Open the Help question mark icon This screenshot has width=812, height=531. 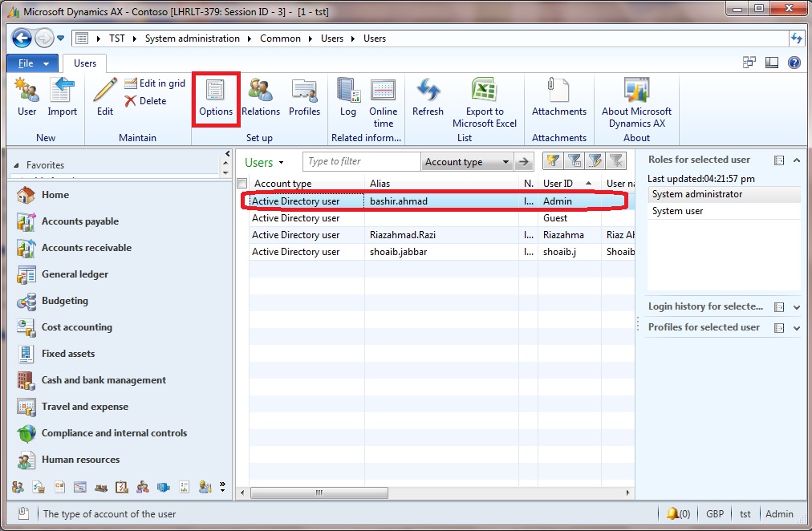tap(794, 63)
